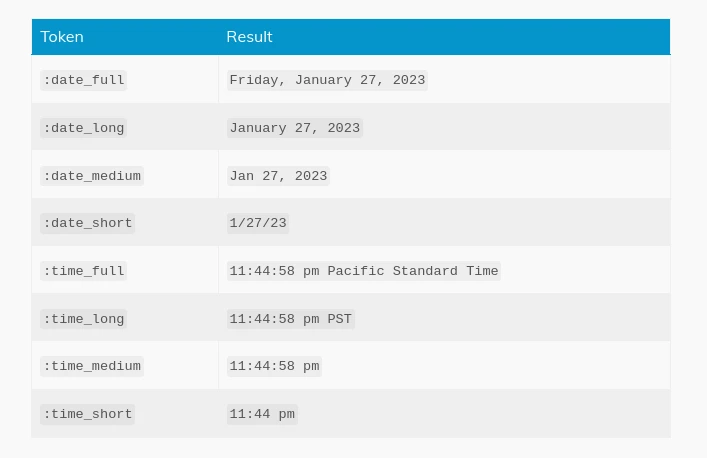Select the :date_full token code
The width and height of the screenshot is (707, 458).
[84, 80]
